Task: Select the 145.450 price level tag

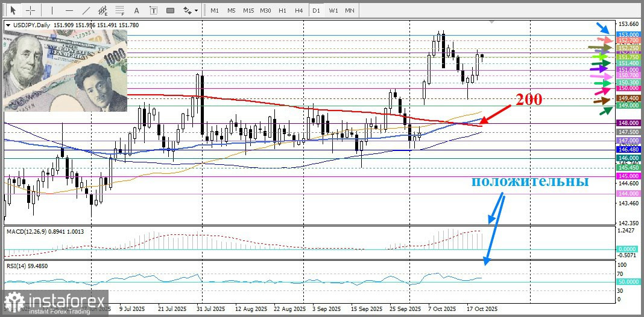Action: [x=628, y=168]
